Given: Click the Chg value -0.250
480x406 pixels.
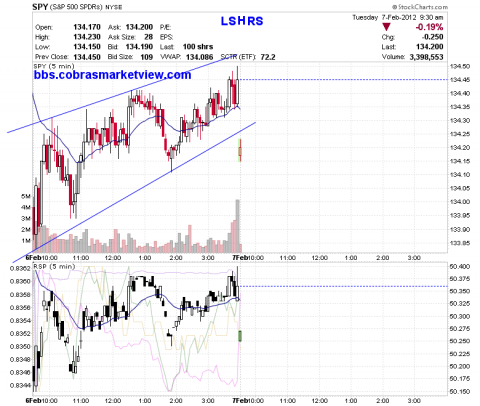Looking at the screenshot, I should 433,37.
